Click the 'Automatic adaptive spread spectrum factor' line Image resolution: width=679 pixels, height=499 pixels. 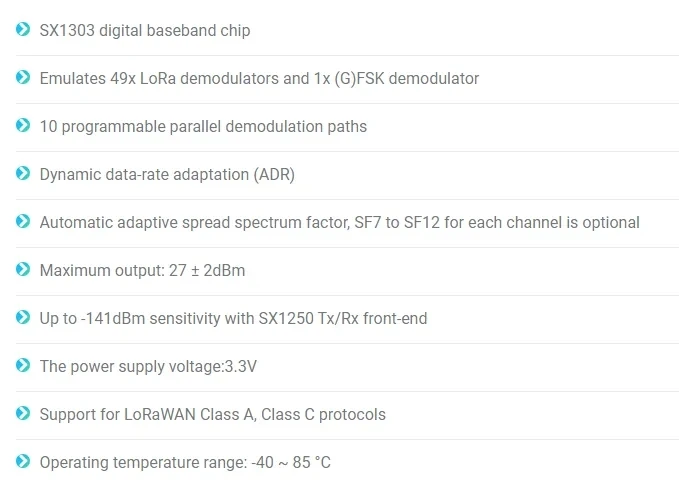pos(339,223)
